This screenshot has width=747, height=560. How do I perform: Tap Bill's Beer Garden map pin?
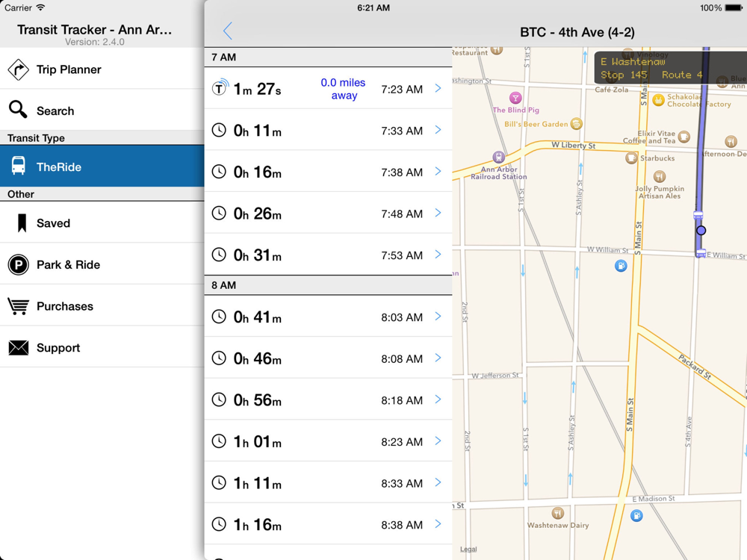click(x=577, y=124)
